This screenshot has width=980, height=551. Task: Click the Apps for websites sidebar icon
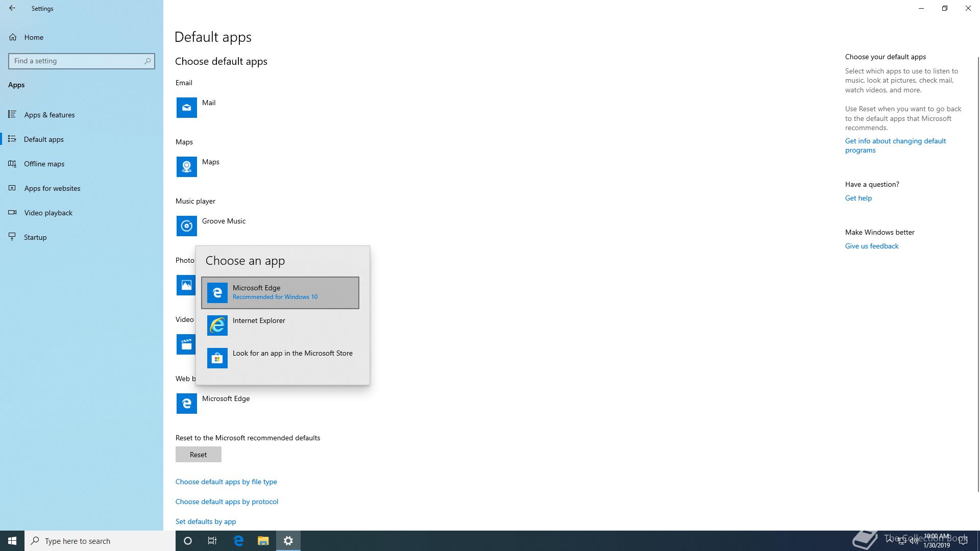click(12, 188)
